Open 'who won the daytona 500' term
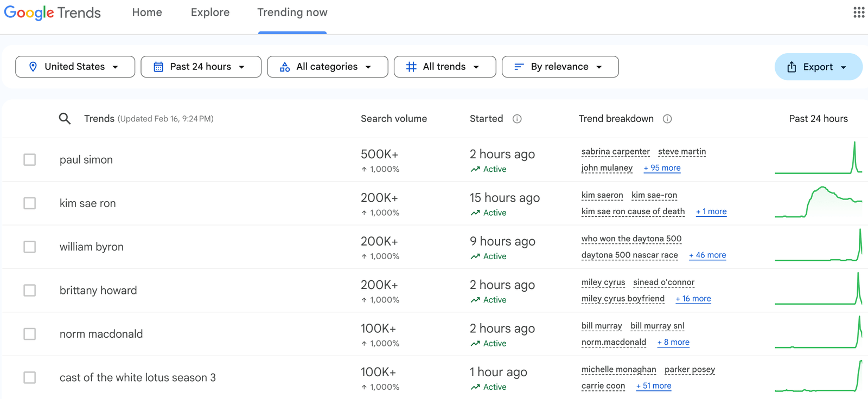This screenshot has height=399, width=868. click(x=631, y=239)
